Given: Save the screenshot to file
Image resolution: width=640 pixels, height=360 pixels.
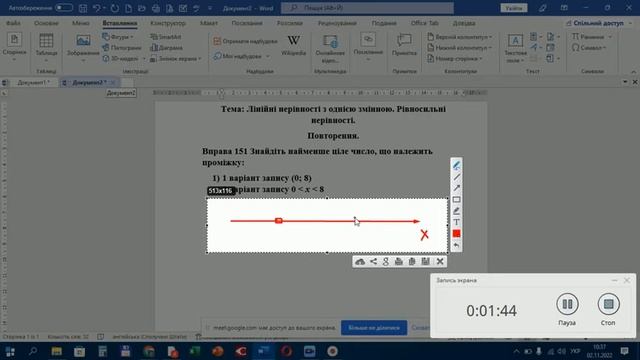Looking at the screenshot, I should [425, 262].
